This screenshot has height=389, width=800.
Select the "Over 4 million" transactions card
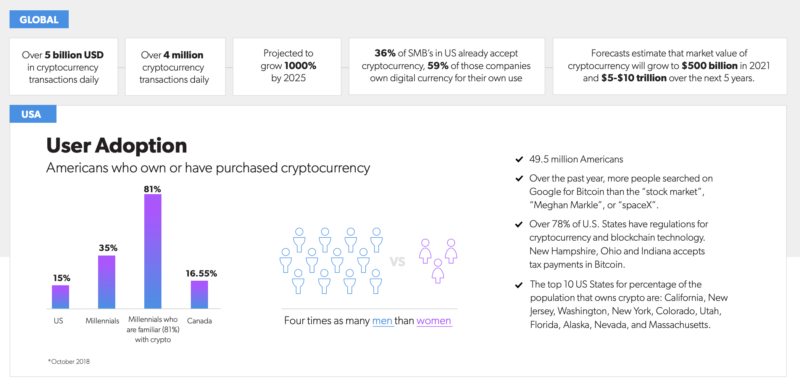coord(175,66)
